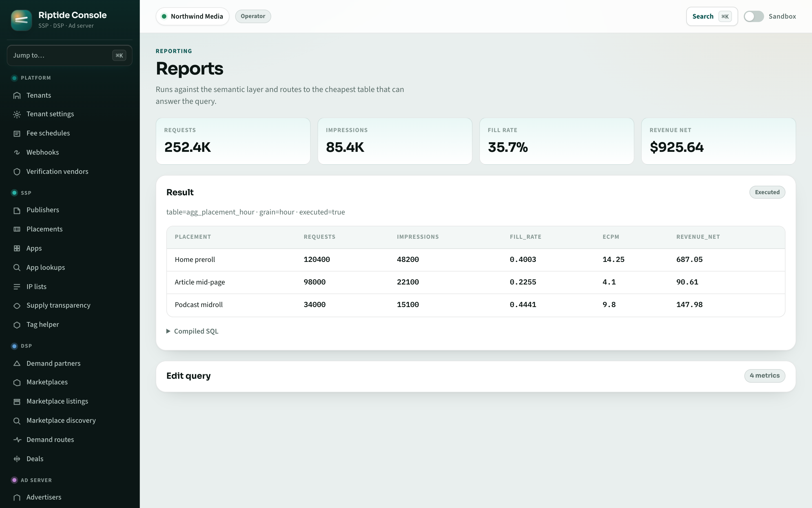Image resolution: width=812 pixels, height=508 pixels.
Task: Click the 15100 impressions value
Action: coord(408,305)
